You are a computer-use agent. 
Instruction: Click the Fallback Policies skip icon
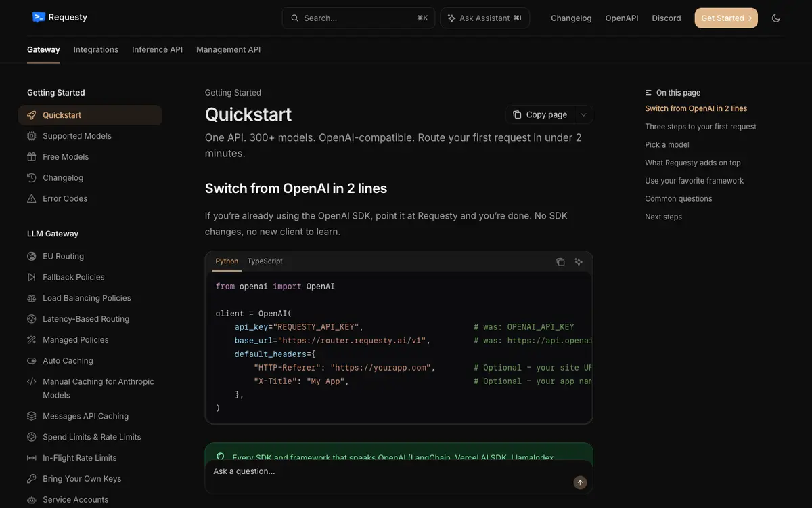[32, 278]
